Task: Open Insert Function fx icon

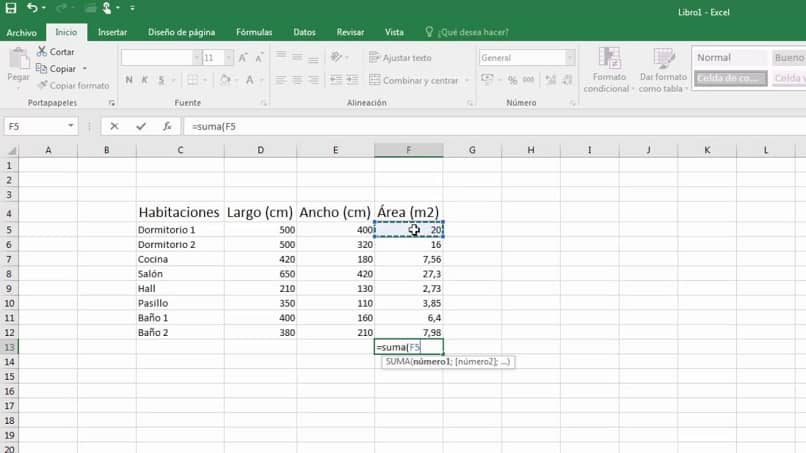Action: (x=167, y=126)
